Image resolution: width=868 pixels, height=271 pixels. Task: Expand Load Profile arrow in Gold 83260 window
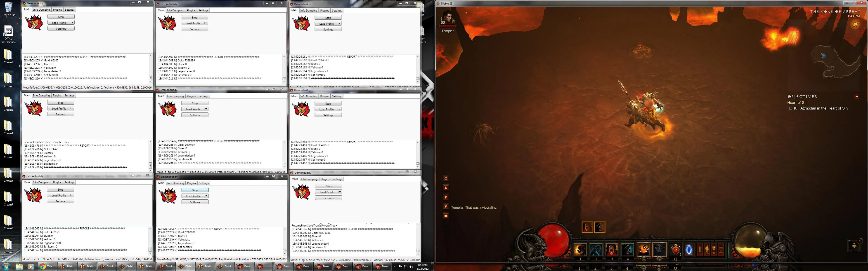click(72, 108)
